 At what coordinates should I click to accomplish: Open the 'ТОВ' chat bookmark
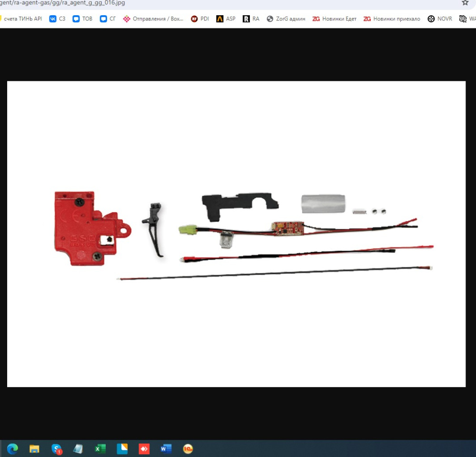82,19
